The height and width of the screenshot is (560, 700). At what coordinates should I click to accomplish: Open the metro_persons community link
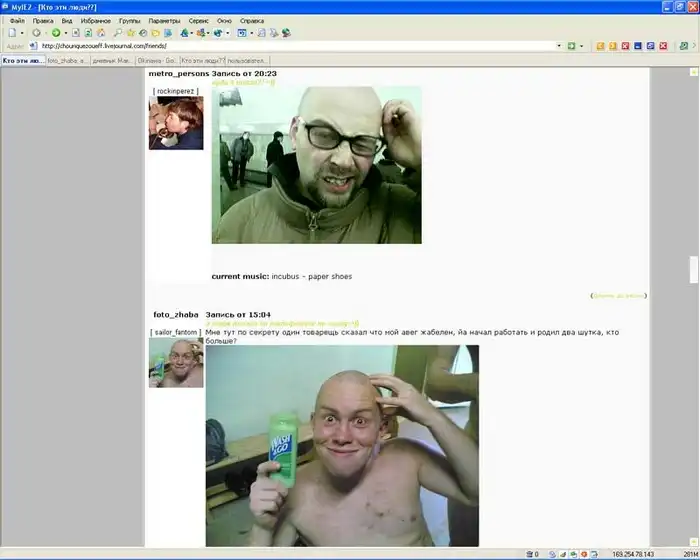178,74
